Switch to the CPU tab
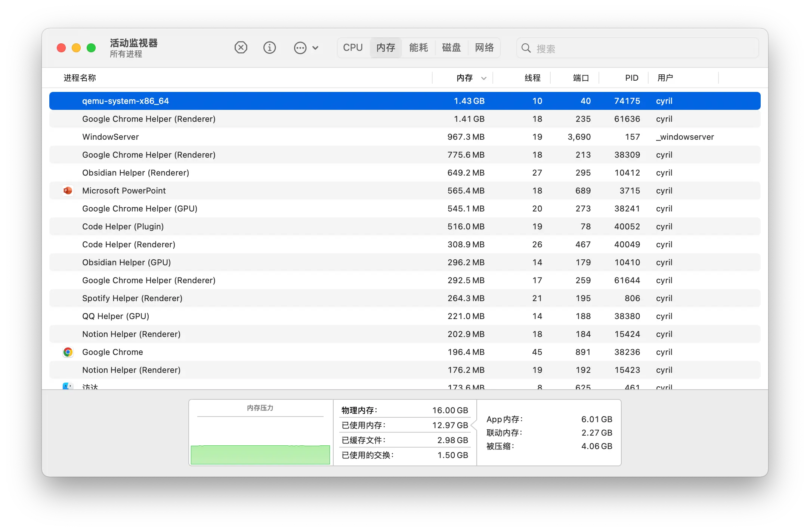 pos(353,48)
